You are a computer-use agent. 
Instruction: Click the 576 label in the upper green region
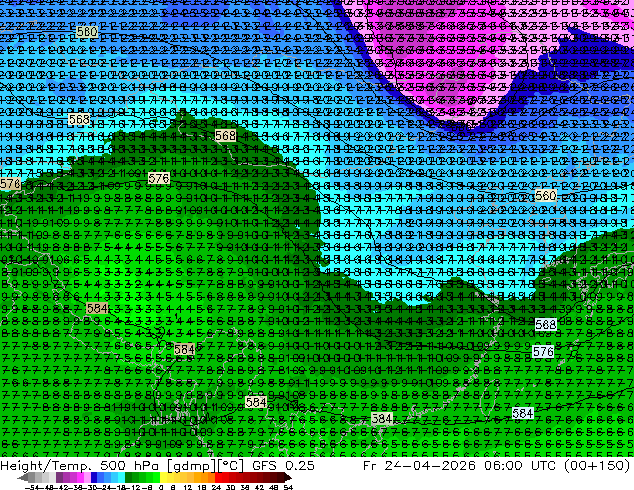tap(159, 178)
